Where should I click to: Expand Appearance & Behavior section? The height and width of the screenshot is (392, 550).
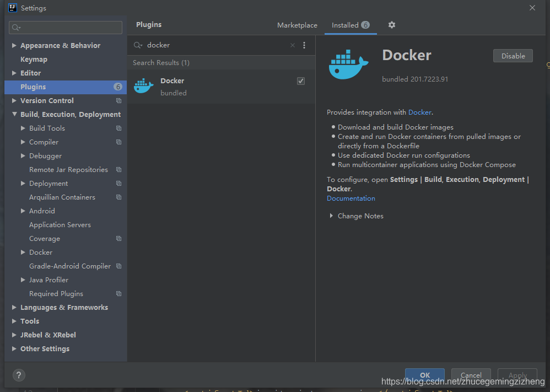pyautogui.click(x=14, y=45)
